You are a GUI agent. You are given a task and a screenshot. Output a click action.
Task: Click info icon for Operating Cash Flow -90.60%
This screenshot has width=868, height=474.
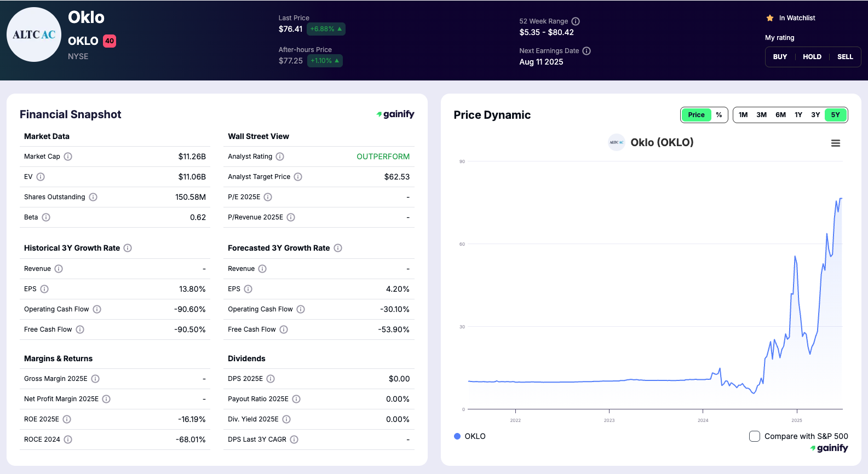97,309
